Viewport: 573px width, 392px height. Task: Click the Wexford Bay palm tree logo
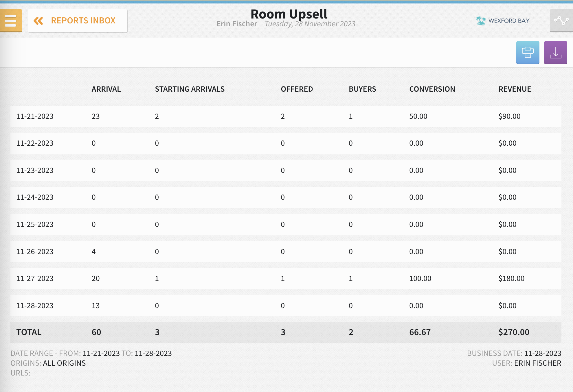pos(481,21)
